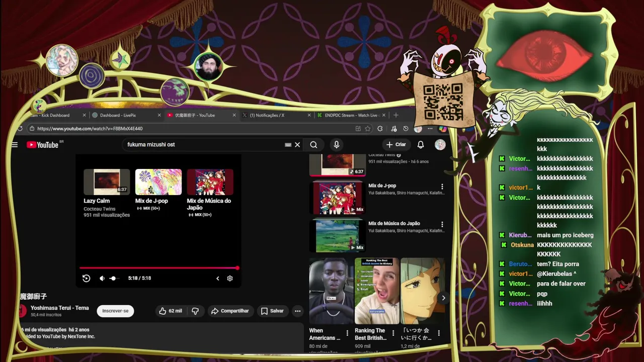Close the Dashboard - LivePix tab
Viewport: 644px width, 362px height.
coord(159,115)
